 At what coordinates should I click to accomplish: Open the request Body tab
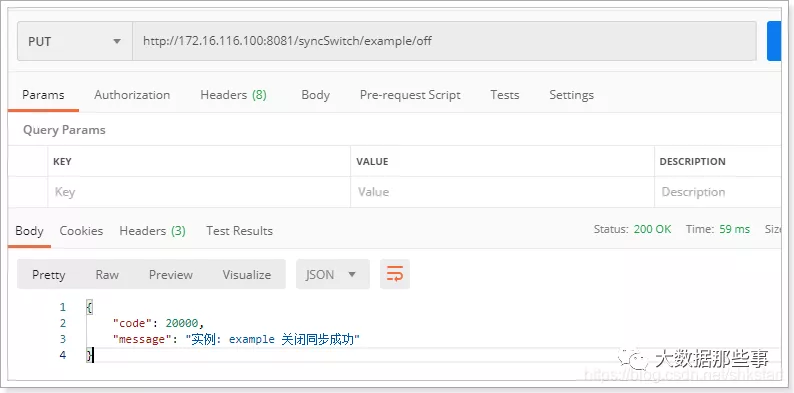[x=315, y=95]
